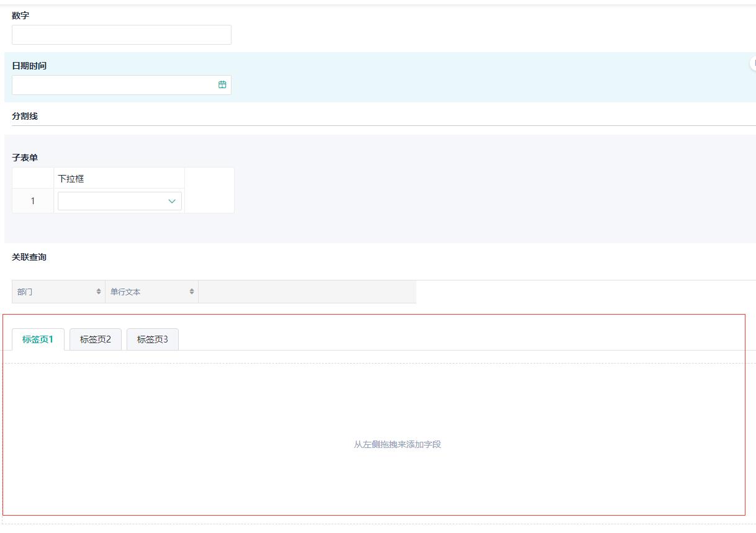Sort the 部门 column with its arrows
This screenshot has height=533, width=756.
click(x=99, y=292)
